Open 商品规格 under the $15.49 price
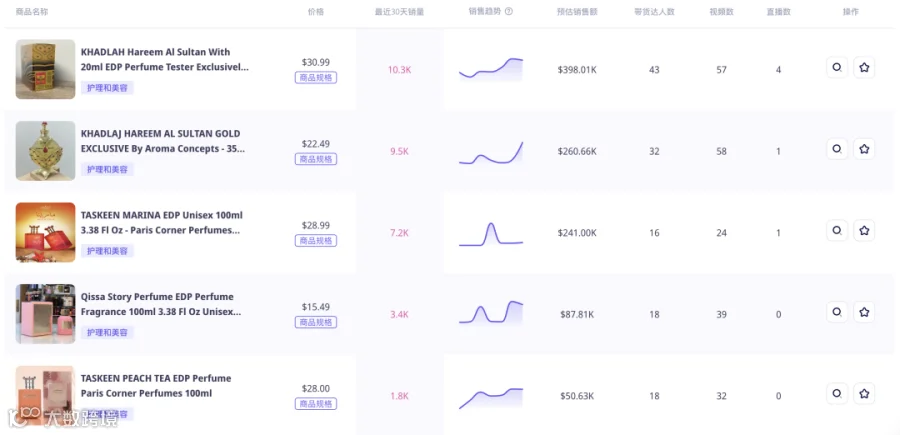 coord(315,322)
